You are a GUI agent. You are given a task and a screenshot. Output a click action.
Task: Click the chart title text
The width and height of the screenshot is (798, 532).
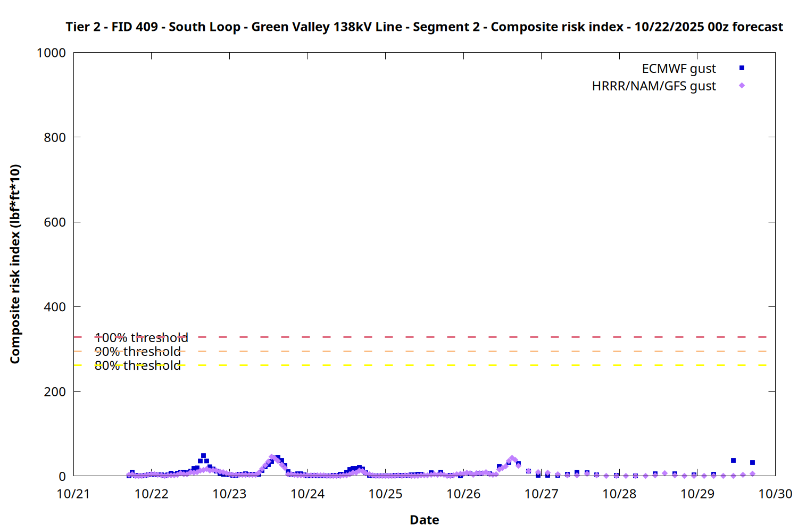(424, 27)
